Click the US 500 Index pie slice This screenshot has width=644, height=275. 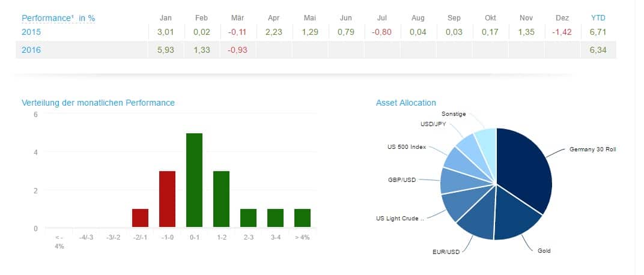click(x=457, y=159)
